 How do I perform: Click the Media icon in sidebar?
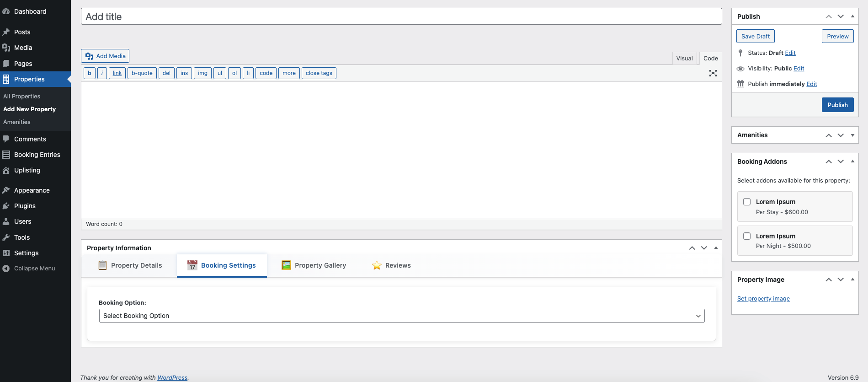pyautogui.click(x=6, y=48)
